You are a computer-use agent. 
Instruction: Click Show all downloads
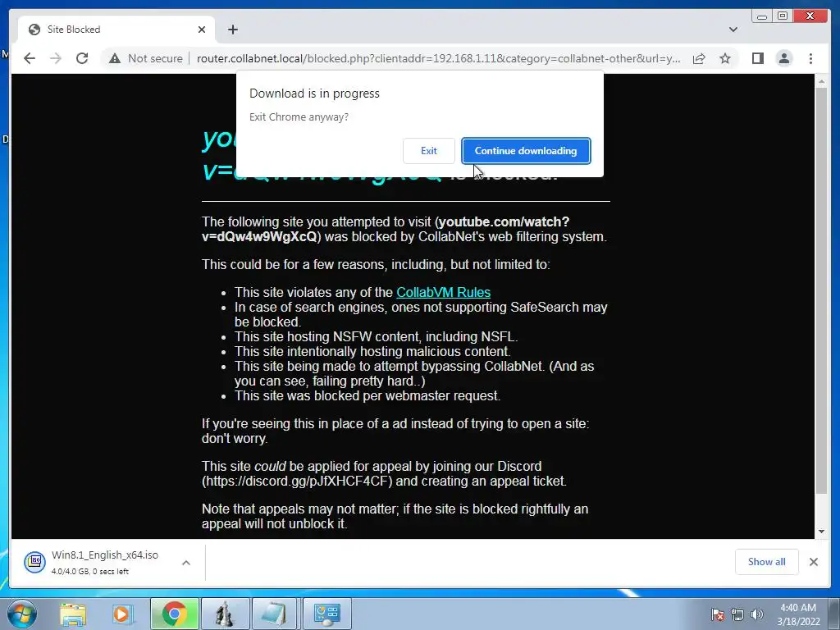767,562
